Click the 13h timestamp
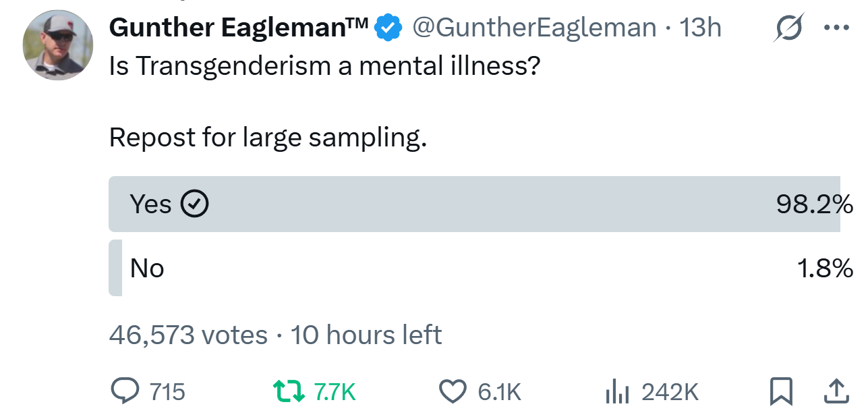This screenshot has height=419, width=868. 701,28
